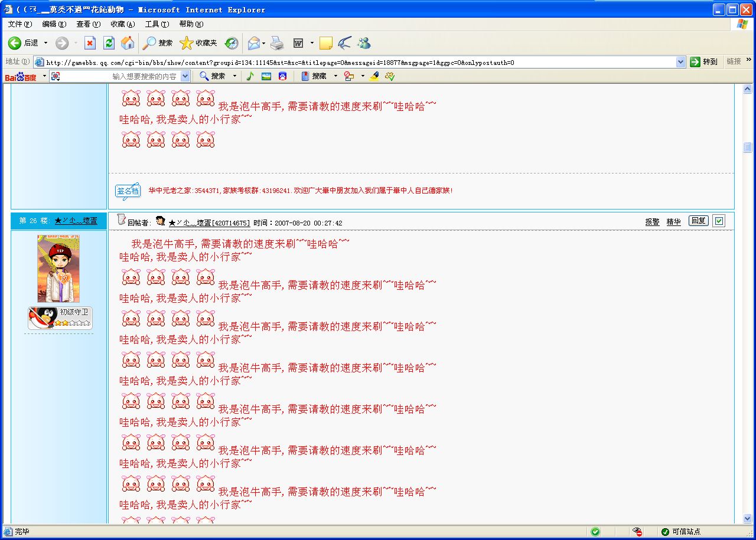The height and width of the screenshot is (540, 756).
Task: Click the signature (签名档) icon
Action: coord(127,191)
